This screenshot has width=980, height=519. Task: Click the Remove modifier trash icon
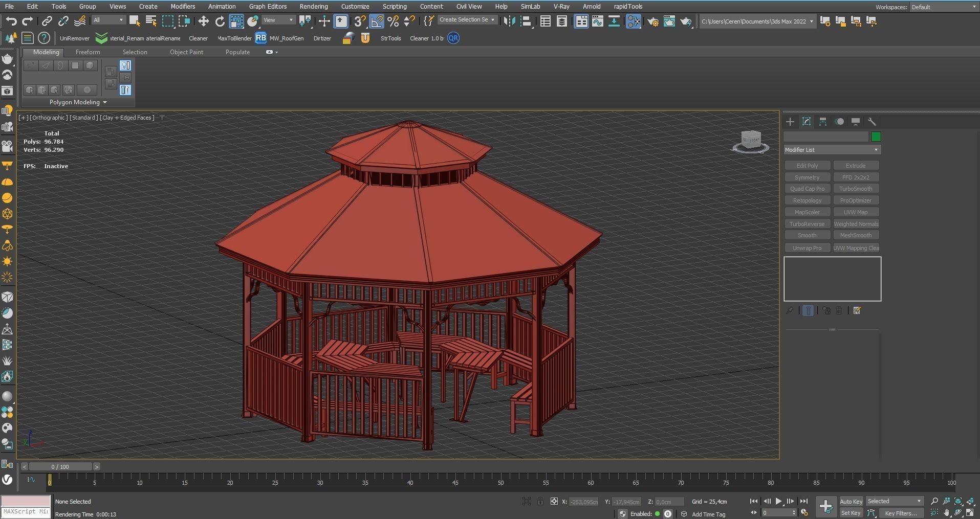(839, 310)
